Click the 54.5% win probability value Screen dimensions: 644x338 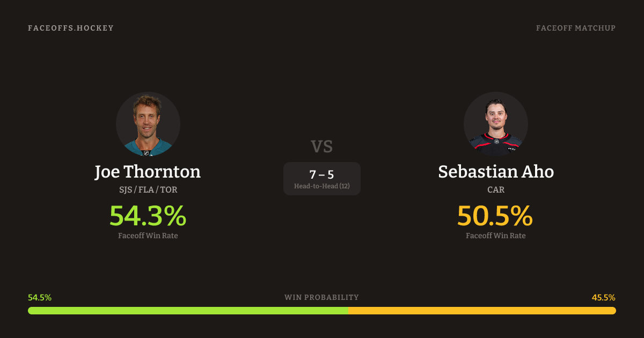click(40, 298)
